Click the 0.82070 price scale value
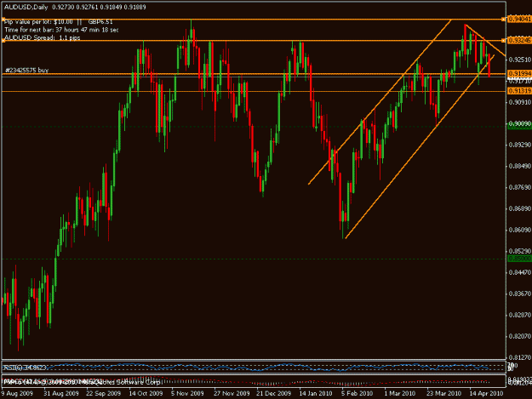 tap(520, 336)
